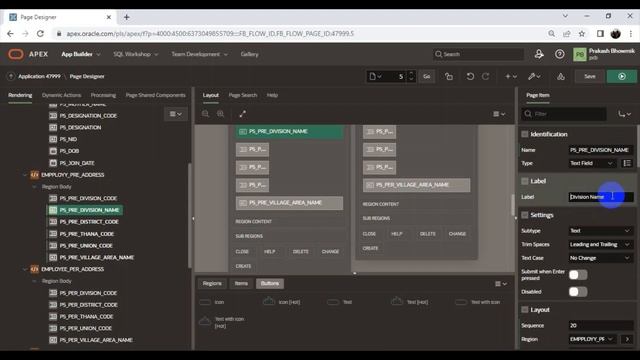Screen dimensions: 640x360
Task: Redo the last change
Action: (486, 76)
